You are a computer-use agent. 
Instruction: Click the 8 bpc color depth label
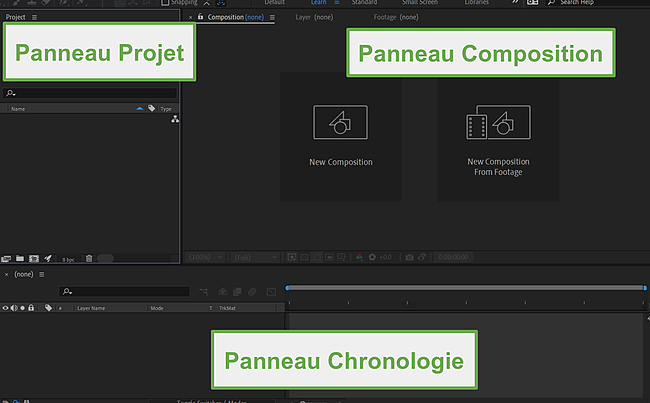coord(68,260)
